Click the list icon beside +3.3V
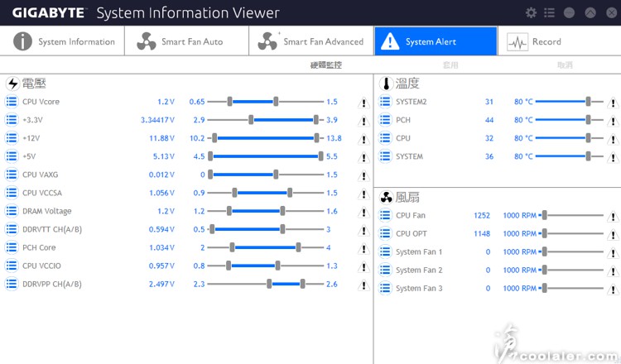Viewport: 621px width, 364px height. coord(12,120)
